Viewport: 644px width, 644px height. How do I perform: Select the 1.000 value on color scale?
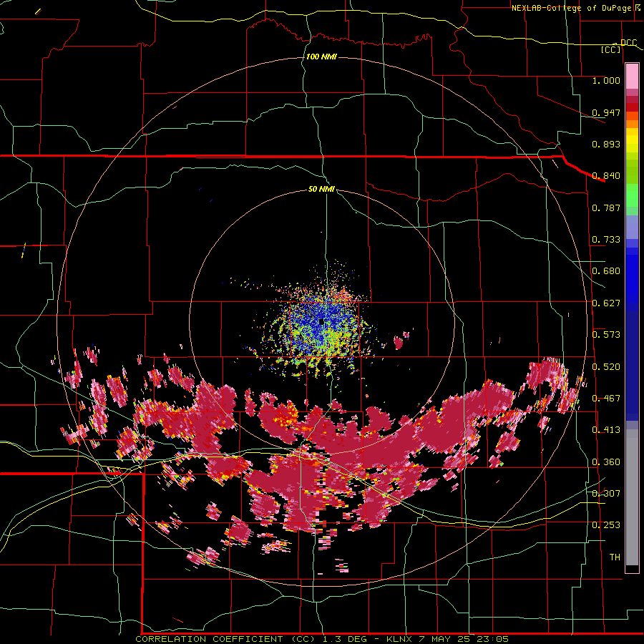pos(606,80)
